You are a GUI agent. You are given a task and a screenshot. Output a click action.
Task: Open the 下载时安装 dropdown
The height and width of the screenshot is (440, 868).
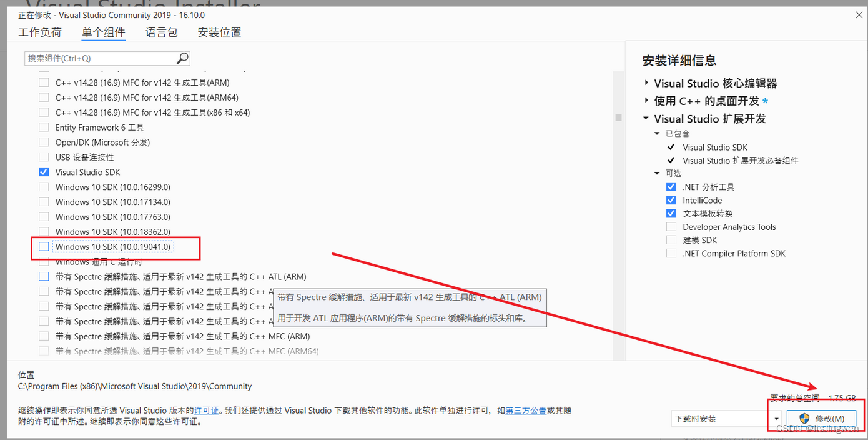coord(727,419)
